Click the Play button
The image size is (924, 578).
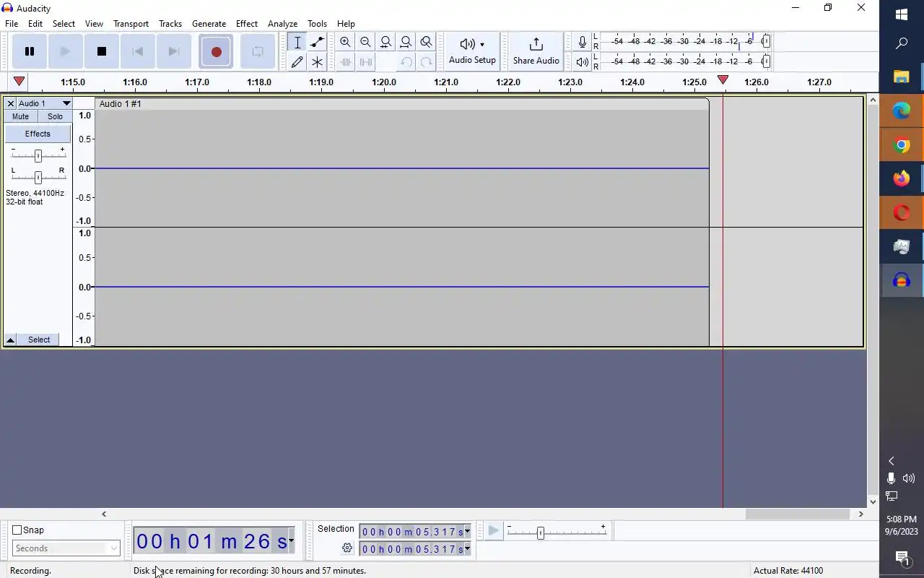(x=66, y=51)
